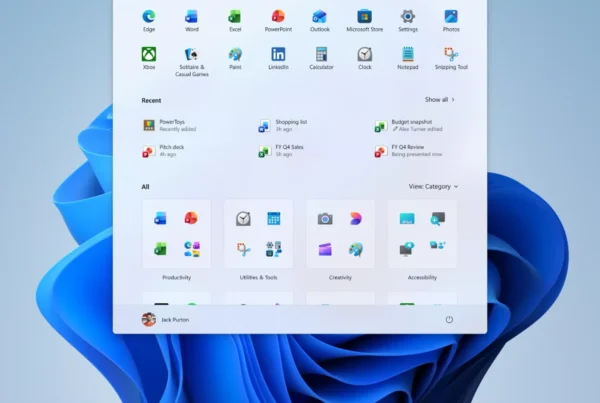
Task: Open Microsoft Store
Action: (364, 21)
